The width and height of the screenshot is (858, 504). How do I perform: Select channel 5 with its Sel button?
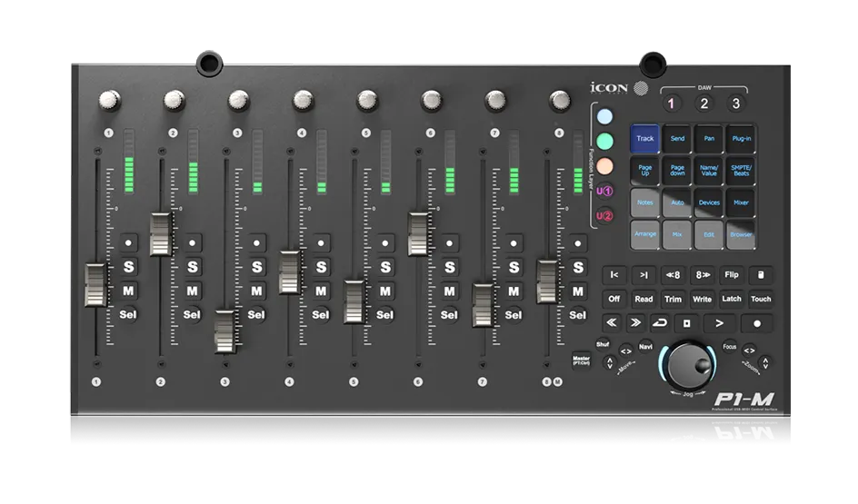pos(384,315)
